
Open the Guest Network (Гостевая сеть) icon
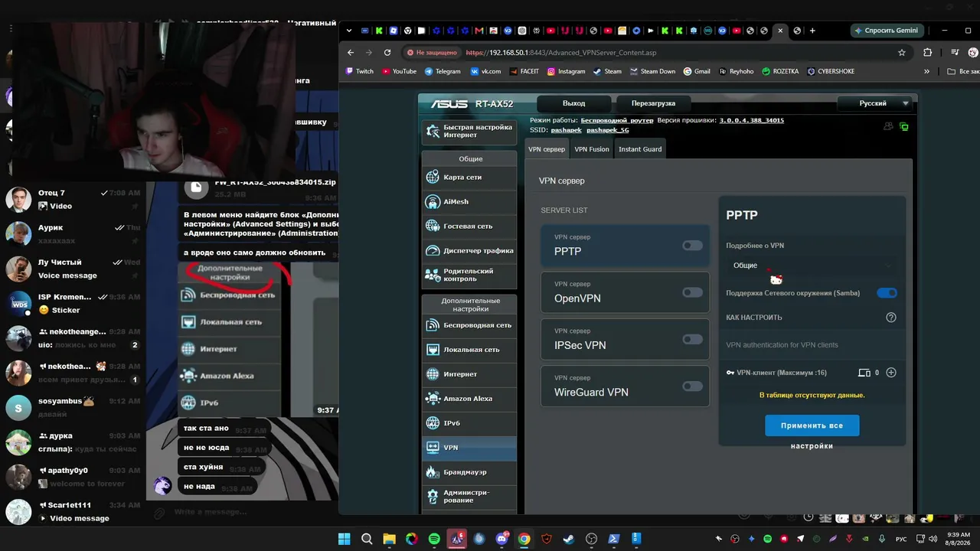432,227
